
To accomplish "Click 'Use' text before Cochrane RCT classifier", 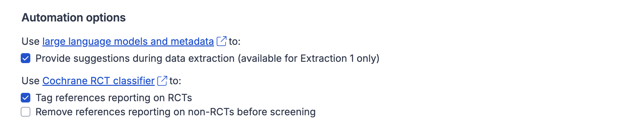I will pos(30,81).
